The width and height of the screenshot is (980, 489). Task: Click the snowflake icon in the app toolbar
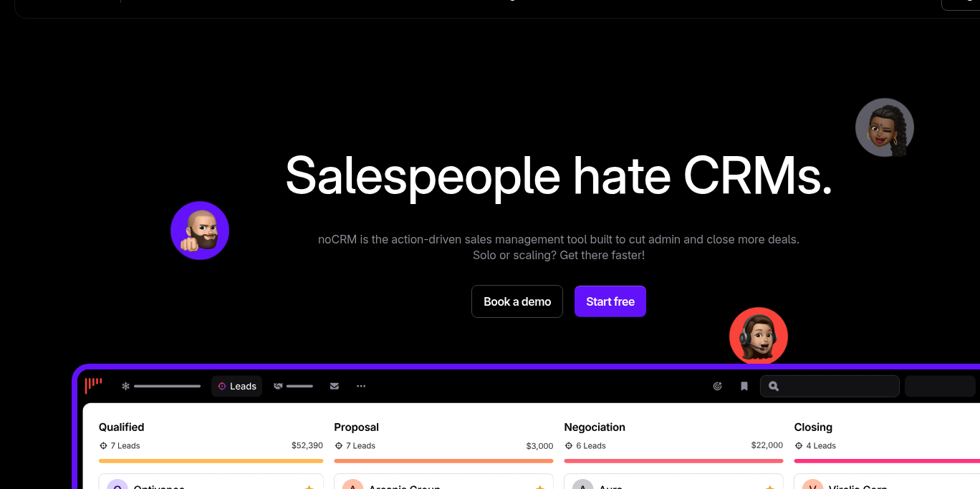point(125,386)
